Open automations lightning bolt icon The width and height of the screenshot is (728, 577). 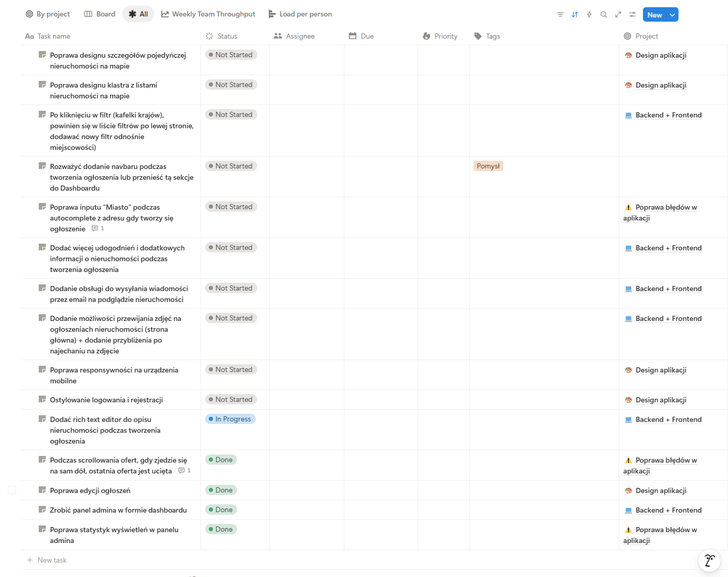[589, 14]
